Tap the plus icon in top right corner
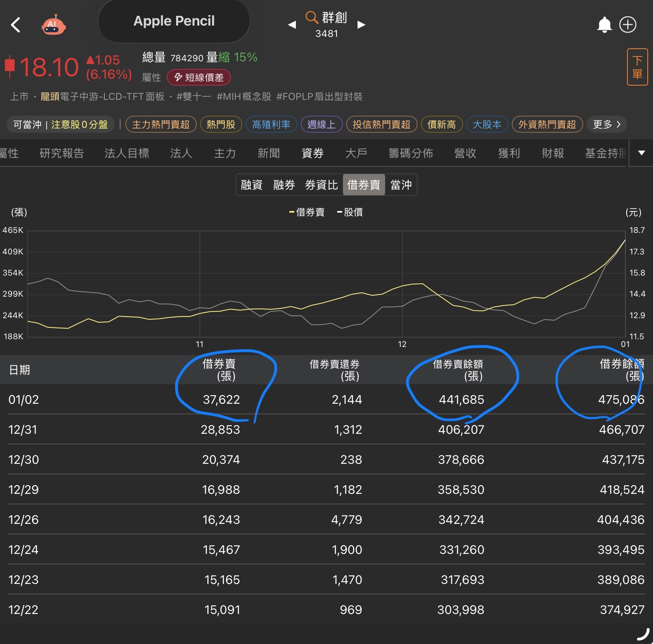Viewport: 653px width, 644px height. point(627,25)
